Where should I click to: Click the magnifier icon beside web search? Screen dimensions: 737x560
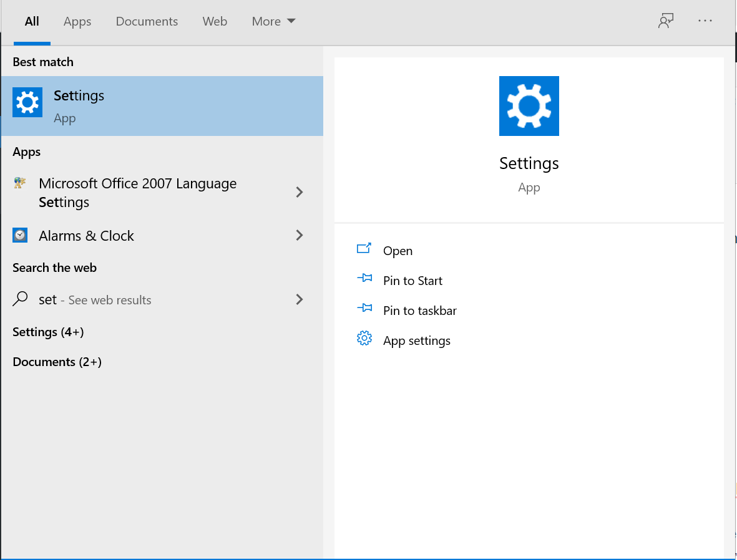pos(20,299)
